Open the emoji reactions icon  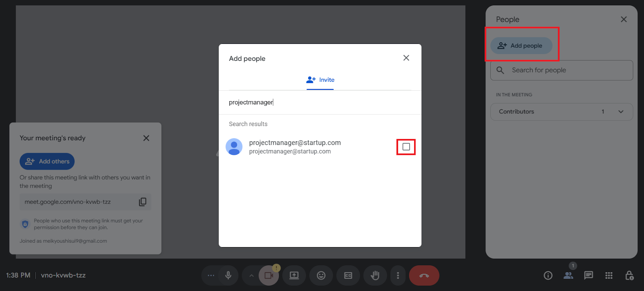click(321, 276)
